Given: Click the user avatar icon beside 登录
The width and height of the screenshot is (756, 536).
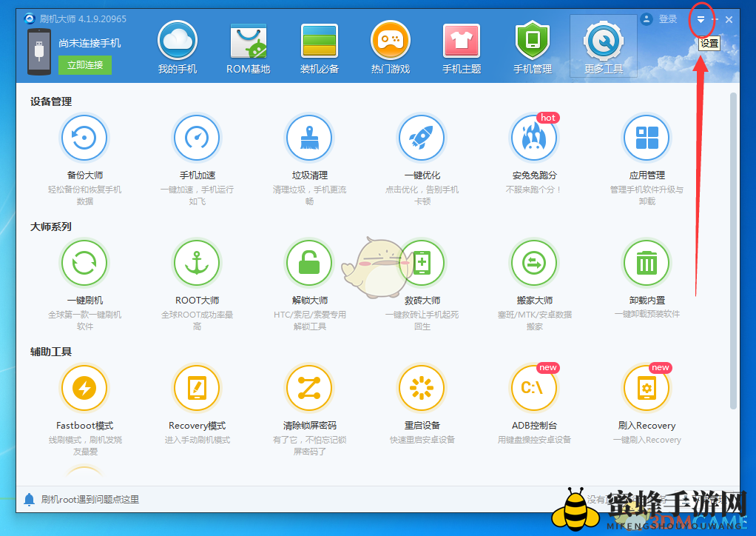Looking at the screenshot, I should 646,19.
